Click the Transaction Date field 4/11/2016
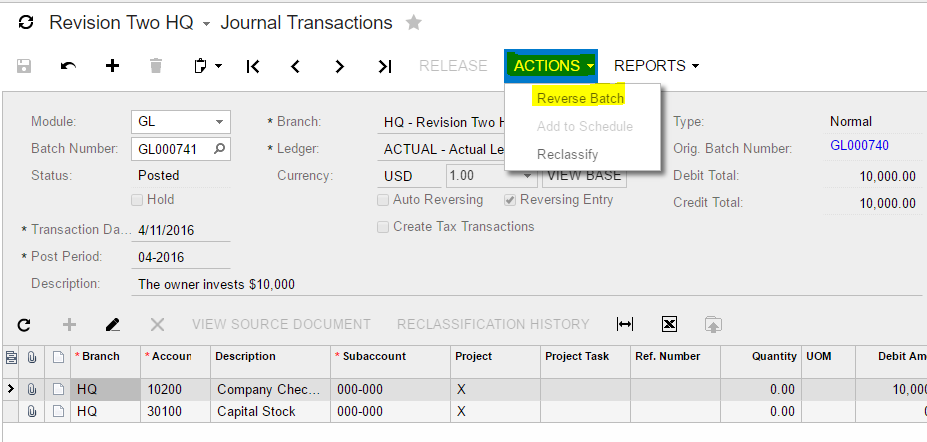This screenshot has width=927, height=442. tap(180, 230)
